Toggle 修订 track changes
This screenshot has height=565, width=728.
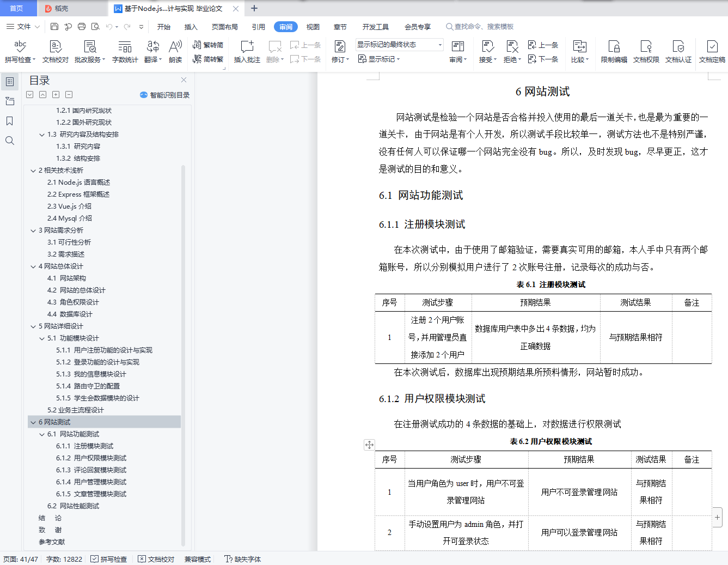340,52
